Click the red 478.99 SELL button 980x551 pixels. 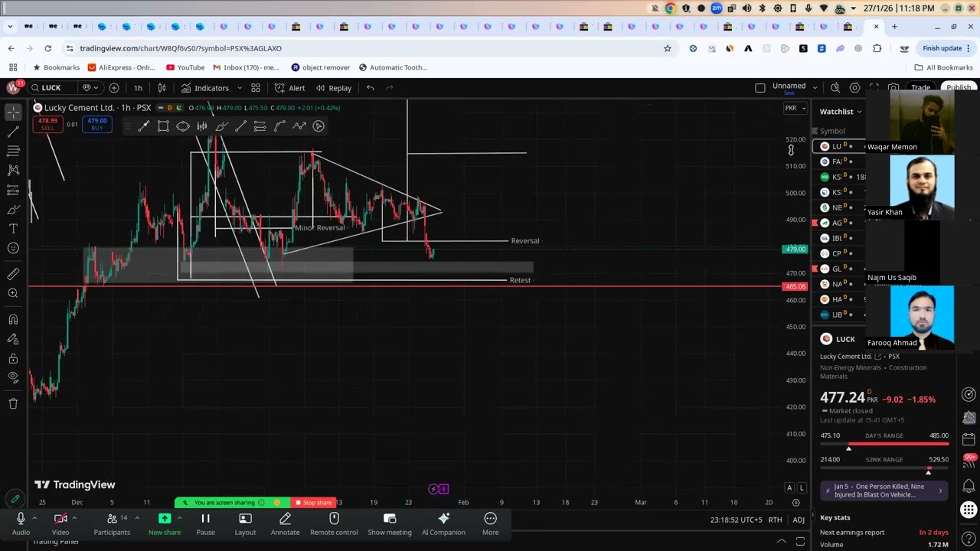(x=47, y=123)
